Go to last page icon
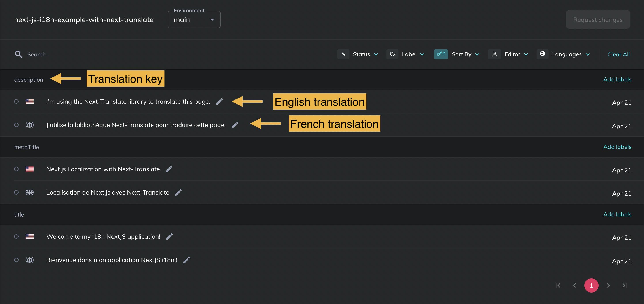The width and height of the screenshot is (644, 304). pos(625,285)
